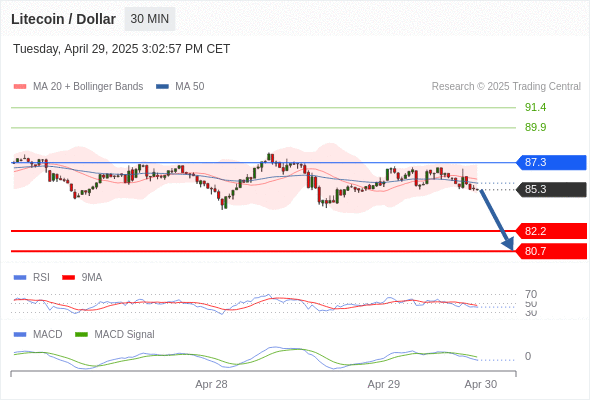This screenshot has height=400, width=590.
Task: Click the Litecoin / Dollar title
Action: (x=63, y=19)
